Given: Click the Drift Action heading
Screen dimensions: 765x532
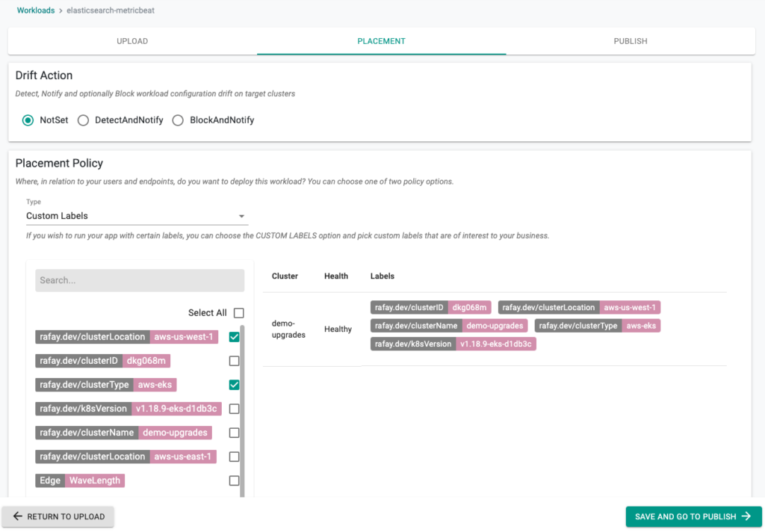Looking at the screenshot, I should (x=44, y=75).
